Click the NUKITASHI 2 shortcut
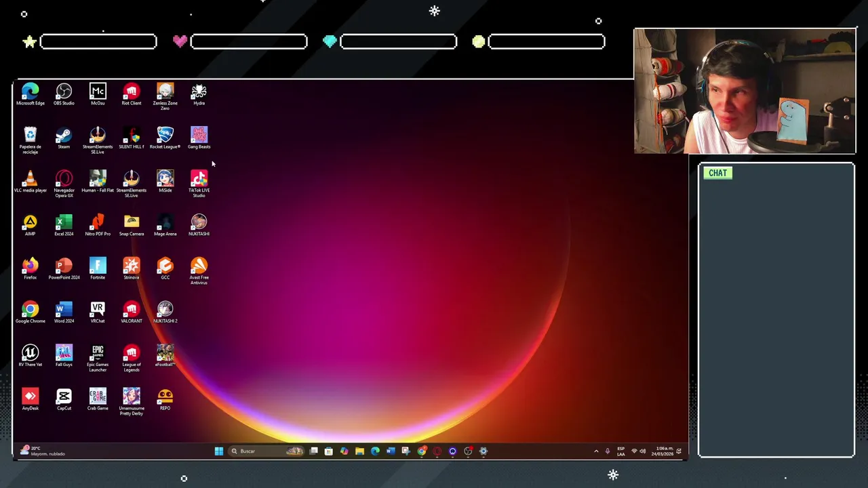The width and height of the screenshot is (868, 488). pos(165,312)
